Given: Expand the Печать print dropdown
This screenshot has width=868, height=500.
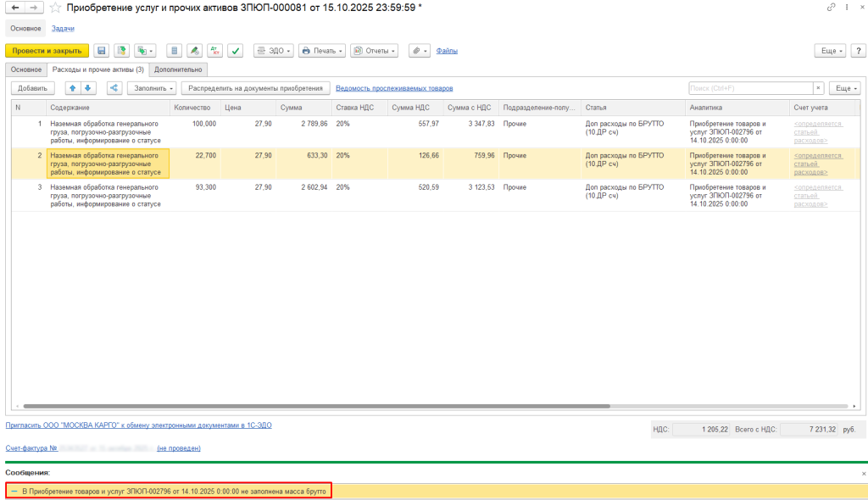Looking at the screenshot, I should (x=322, y=51).
